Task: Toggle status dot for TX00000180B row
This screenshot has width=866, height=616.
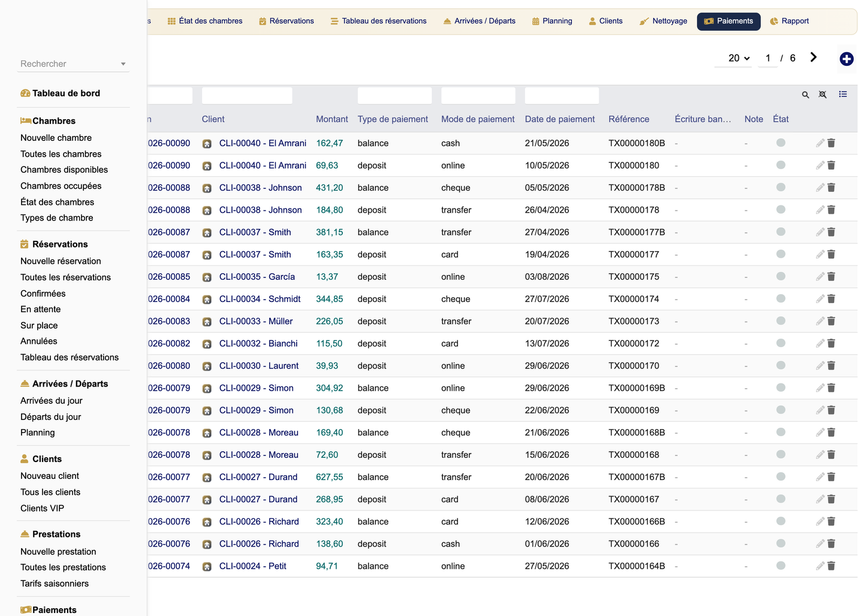Action: [x=780, y=143]
